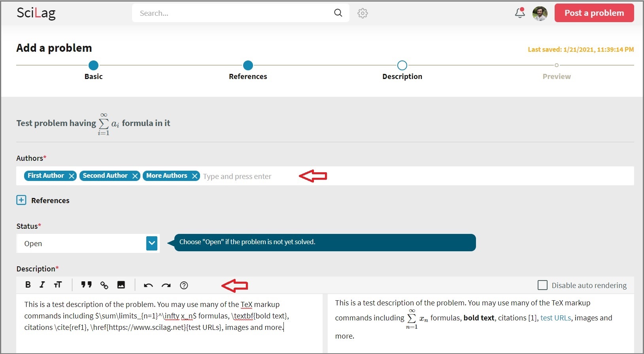Click the References section label

tap(50, 200)
